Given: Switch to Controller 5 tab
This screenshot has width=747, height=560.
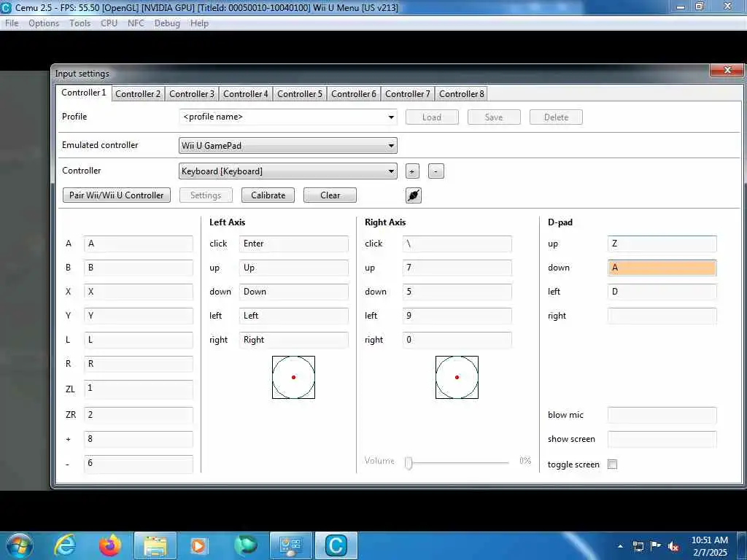Looking at the screenshot, I should (300, 94).
